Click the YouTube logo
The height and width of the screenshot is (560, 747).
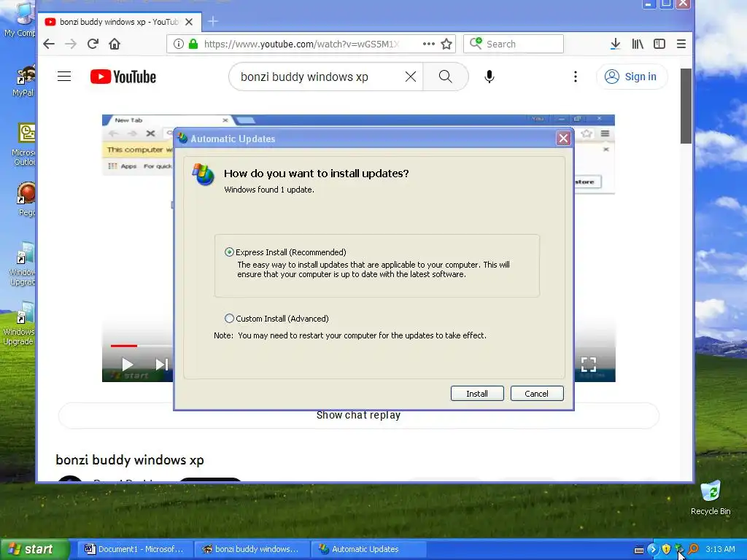pos(123,77)
